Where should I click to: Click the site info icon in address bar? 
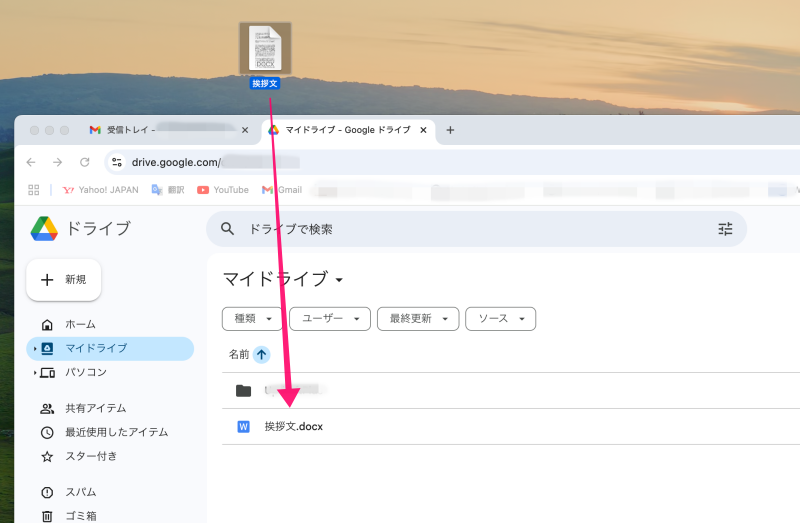tap(117, 162)
